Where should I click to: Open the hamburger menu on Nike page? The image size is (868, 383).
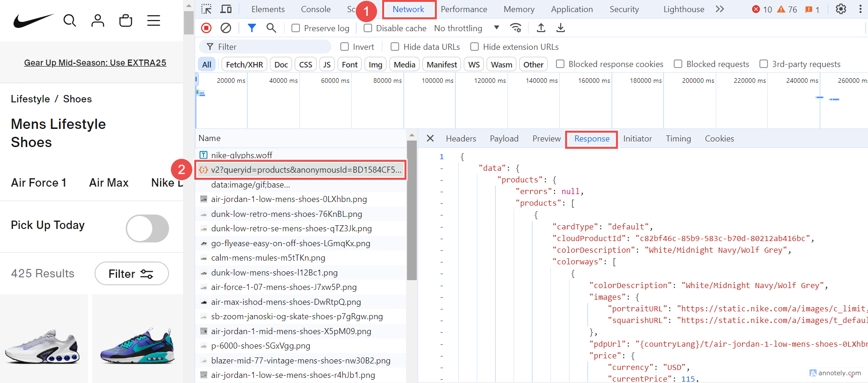coord(154,20)
